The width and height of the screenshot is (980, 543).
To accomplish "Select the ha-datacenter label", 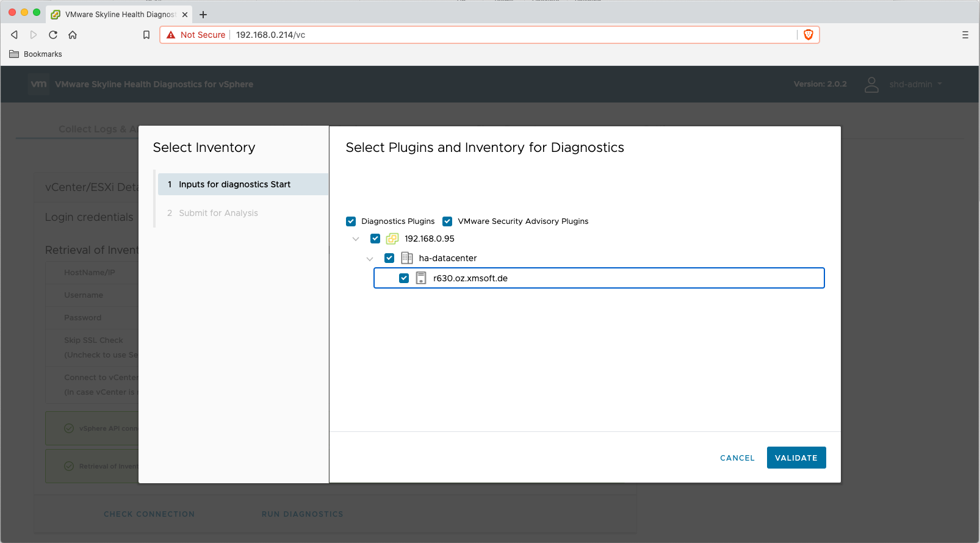I will pos(448,258).
